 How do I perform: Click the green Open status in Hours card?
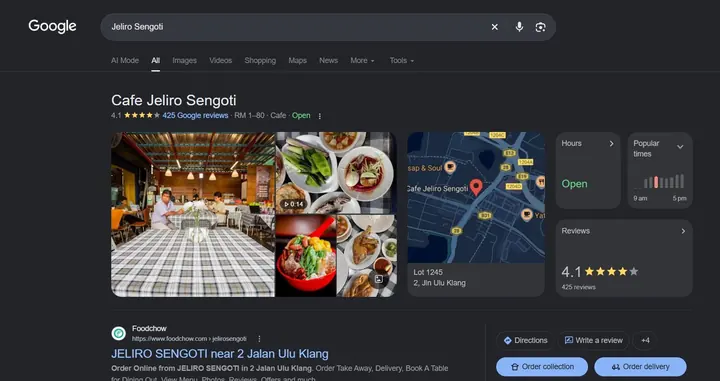pyautogui.click(x=574, y=184)
